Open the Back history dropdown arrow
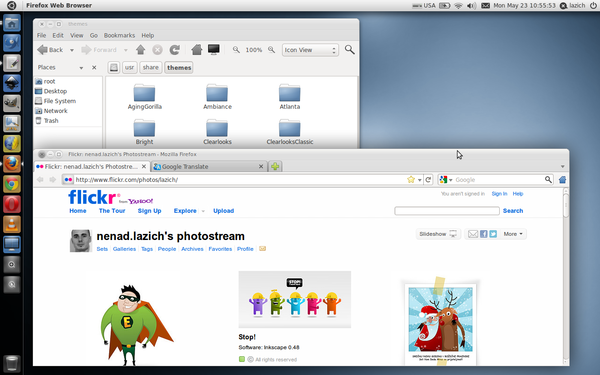600x375 pixels. 72,50
